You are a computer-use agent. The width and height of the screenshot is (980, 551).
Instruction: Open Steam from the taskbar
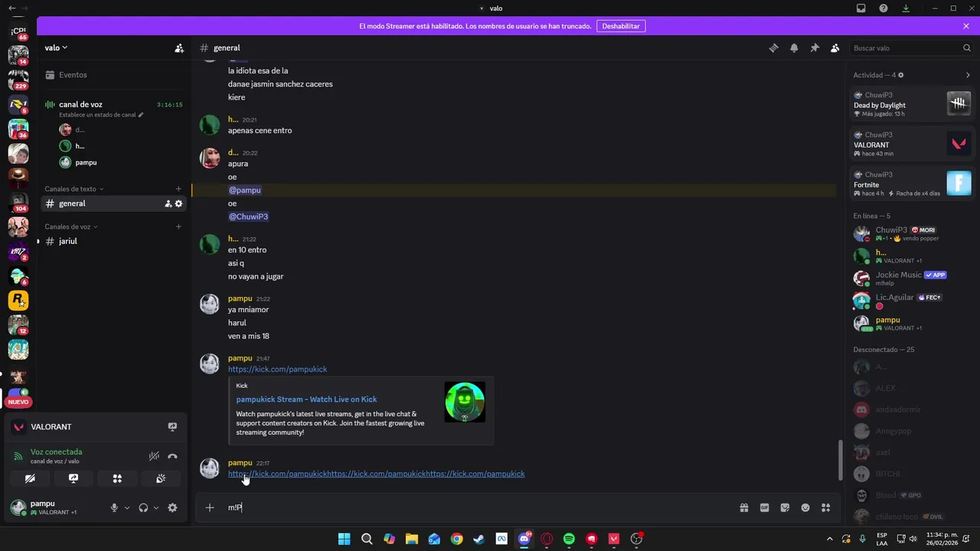pos(479,539)
